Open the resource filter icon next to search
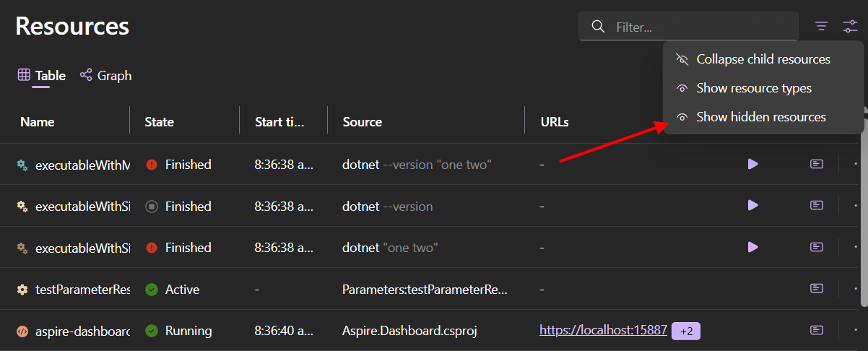The height and width of the screenshot is (351, 868). (821, 27)
